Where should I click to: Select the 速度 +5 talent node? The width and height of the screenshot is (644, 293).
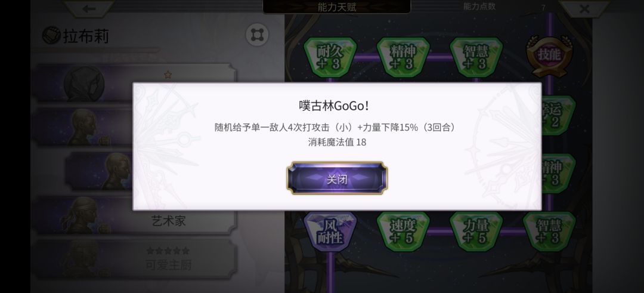pyautogui.click(x=403, y=232)
